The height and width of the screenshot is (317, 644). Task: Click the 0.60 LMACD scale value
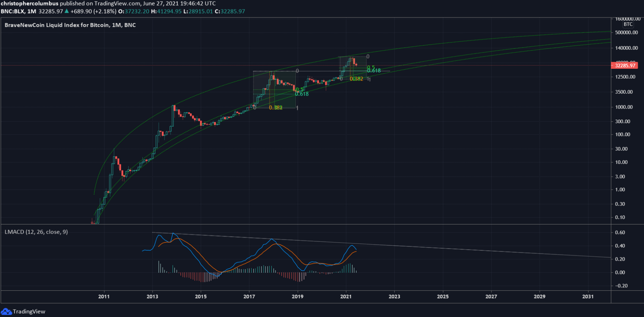[x=619, y=233]
